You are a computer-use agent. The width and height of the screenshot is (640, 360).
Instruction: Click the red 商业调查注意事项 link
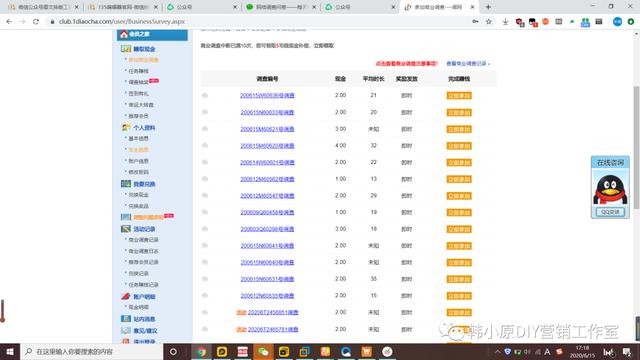[x=407, y=64]
